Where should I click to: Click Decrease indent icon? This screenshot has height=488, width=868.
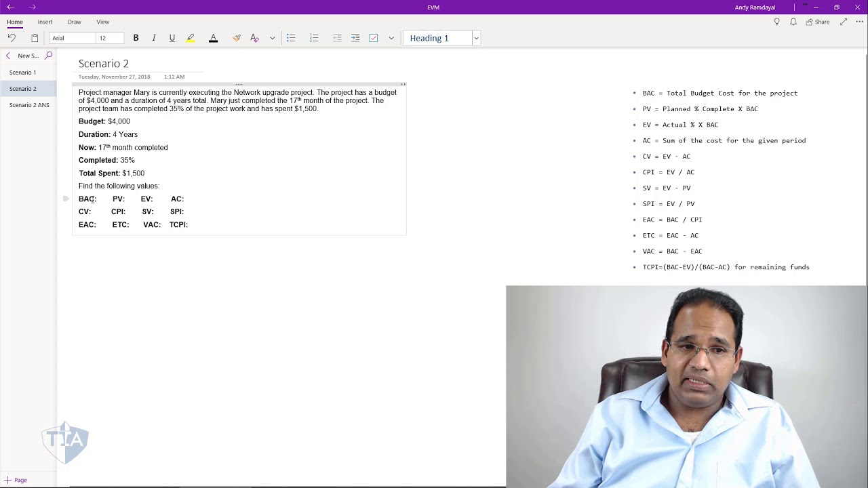(337, 38)
